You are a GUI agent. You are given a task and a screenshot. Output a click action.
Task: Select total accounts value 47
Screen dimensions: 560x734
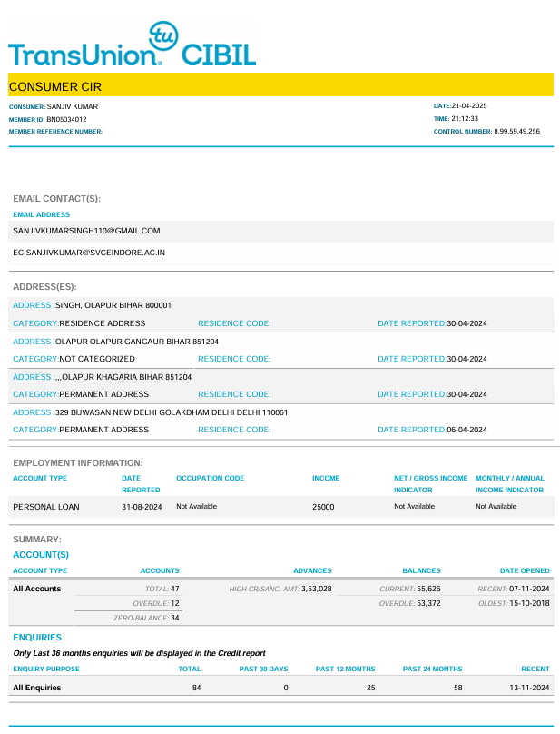175,589
